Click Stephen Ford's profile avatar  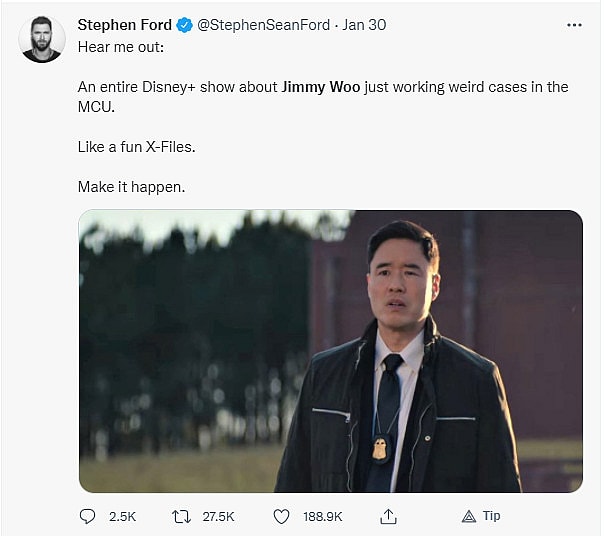click(42, 39)
